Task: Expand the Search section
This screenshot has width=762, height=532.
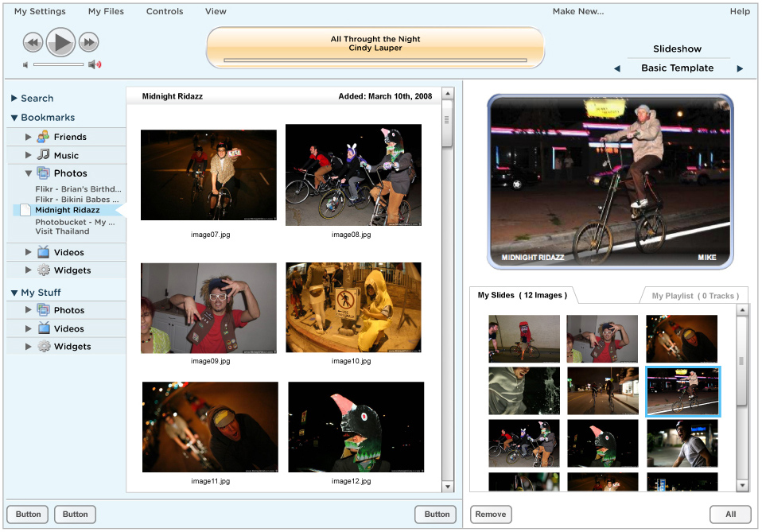Action: click(x=14, y=99)
